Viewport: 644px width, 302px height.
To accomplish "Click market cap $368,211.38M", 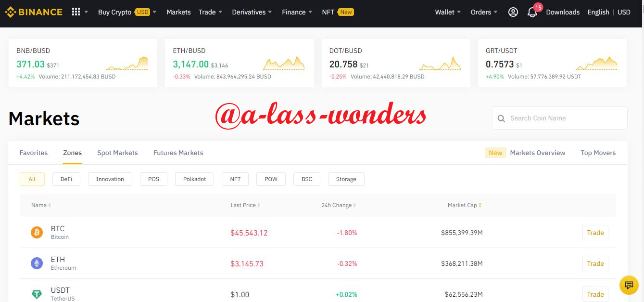I will tap(462, 263).
